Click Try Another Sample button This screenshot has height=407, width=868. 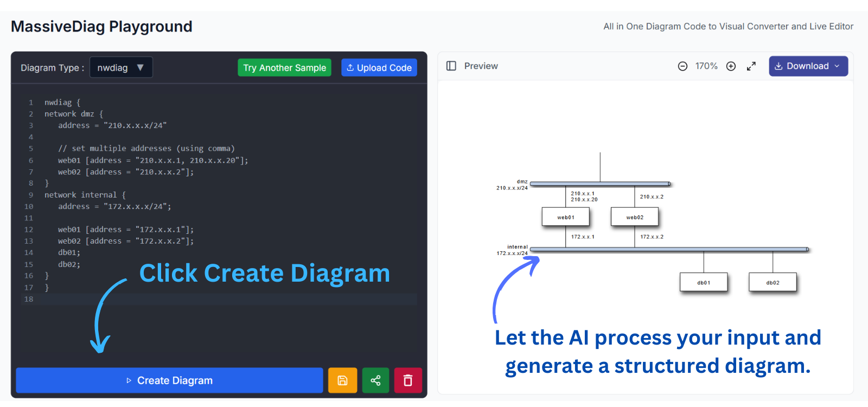click(x=284, y=68)
